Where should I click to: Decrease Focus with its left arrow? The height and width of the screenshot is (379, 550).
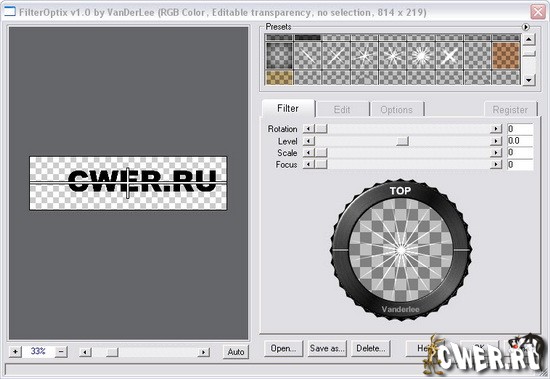[x=308, y=164]
